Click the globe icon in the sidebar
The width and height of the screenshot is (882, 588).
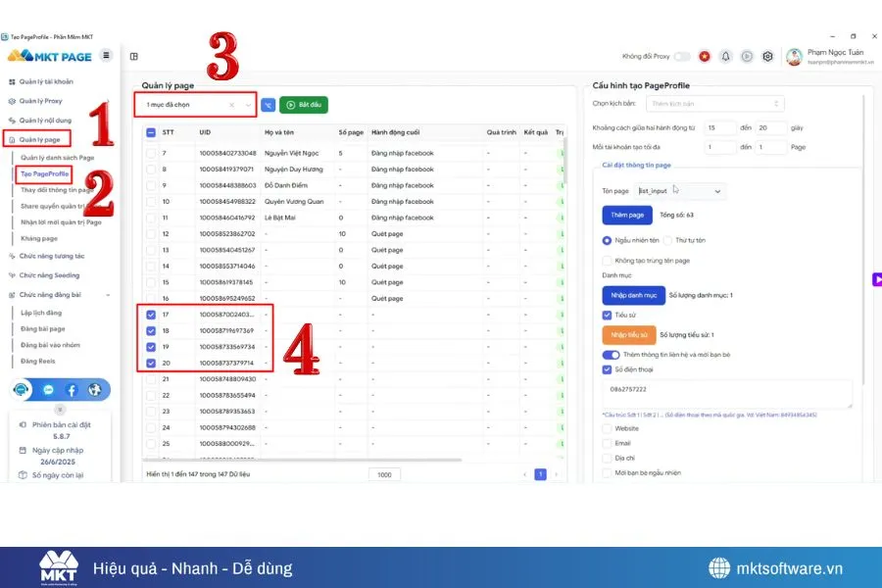[95, 390]
